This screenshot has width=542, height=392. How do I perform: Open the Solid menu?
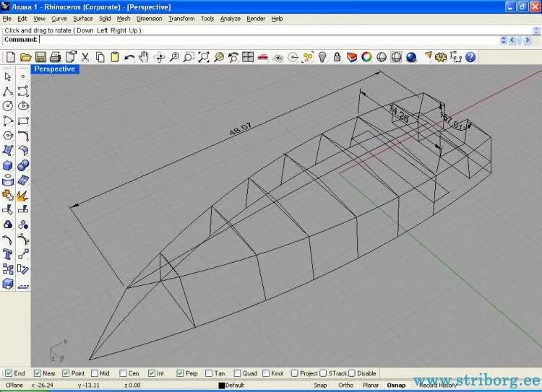(x=105, y=19)
